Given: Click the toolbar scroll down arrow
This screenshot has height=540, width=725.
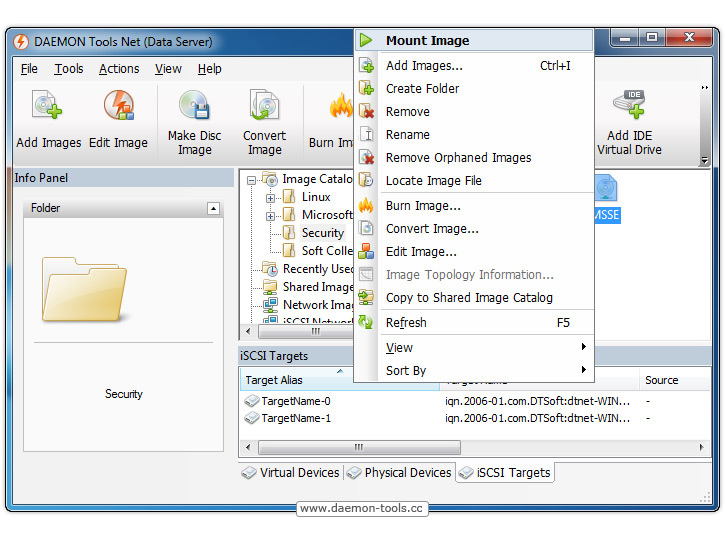Looking at the screenshot, I should coord(704,160).
